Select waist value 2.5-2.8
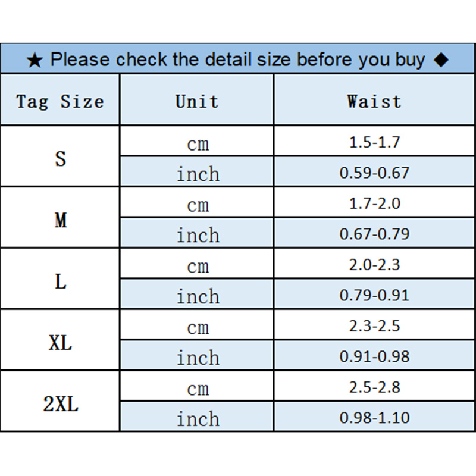The height and width of the screenshot is (476, 476). click(x=374, y=388)
